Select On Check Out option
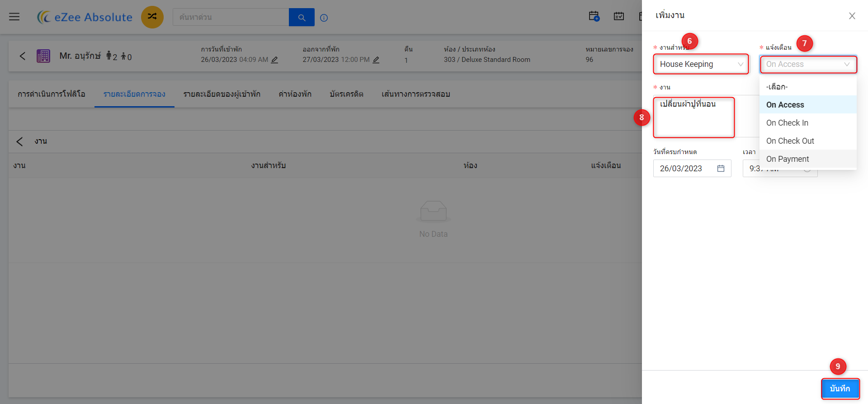 tap(808, 141)
